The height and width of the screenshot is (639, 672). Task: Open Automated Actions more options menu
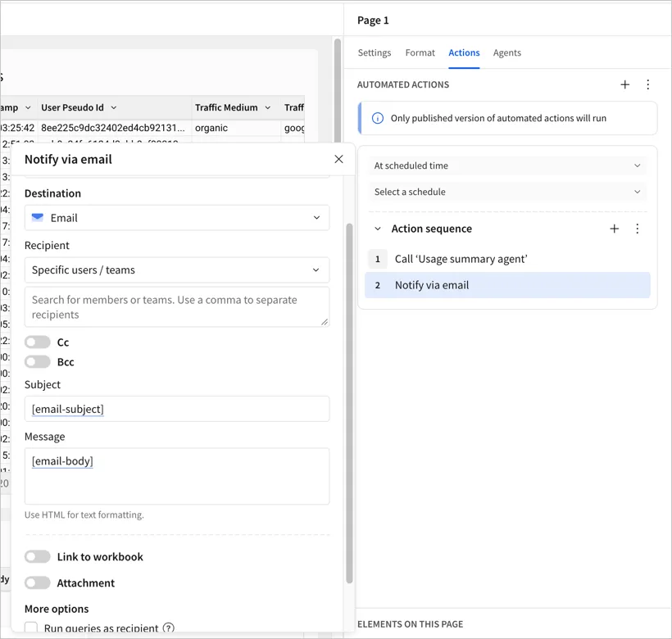click(x=647, y=85)
